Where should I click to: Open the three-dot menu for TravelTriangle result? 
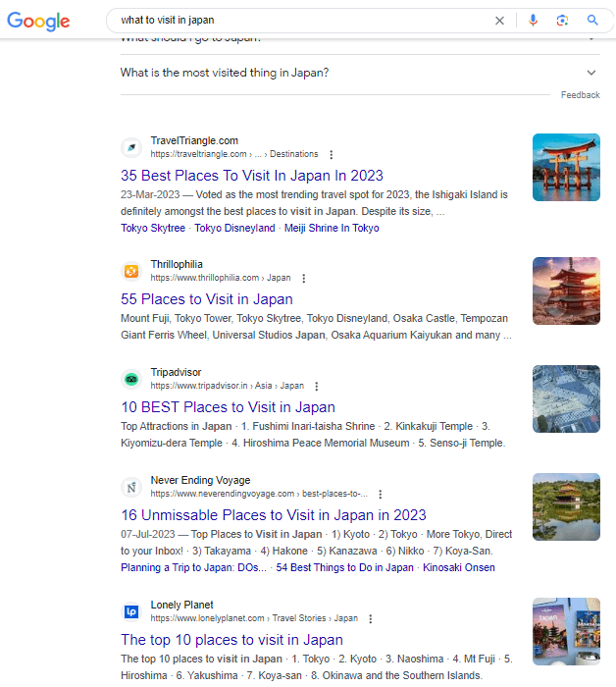coord(331,154)
